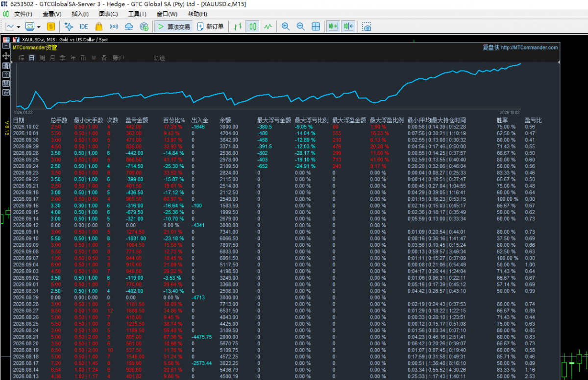Open the http://MTCommander.com link

[x=529, y=47]
